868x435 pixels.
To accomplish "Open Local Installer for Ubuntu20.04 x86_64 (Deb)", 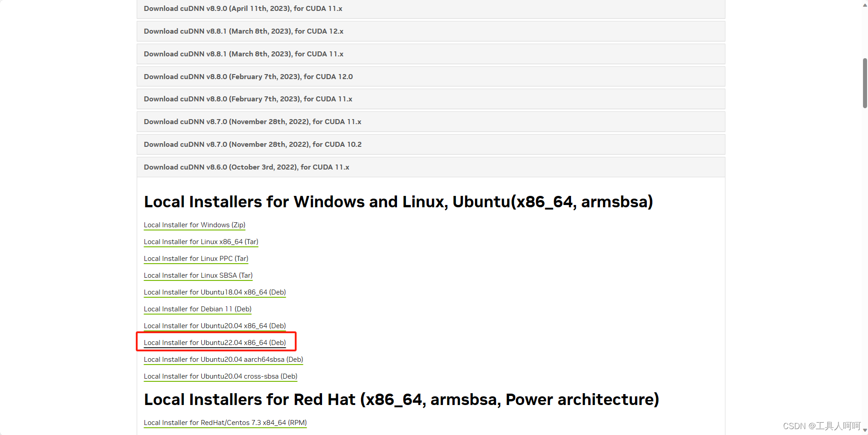I will [215, 326].
